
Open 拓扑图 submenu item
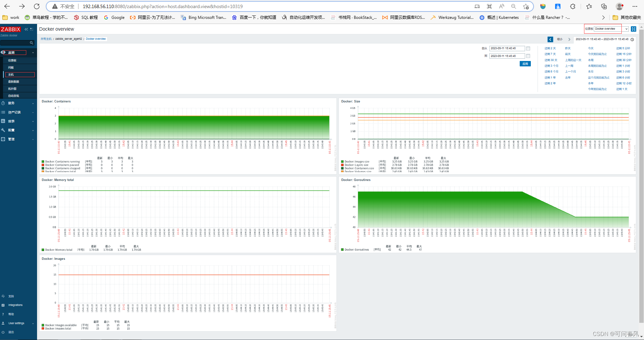(12, 89)
